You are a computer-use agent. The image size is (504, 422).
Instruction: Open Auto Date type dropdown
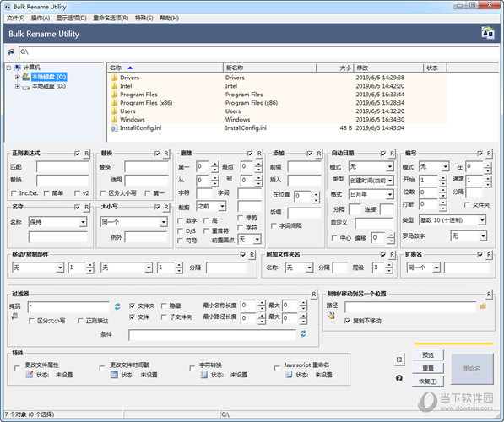(x=371, y=181)
